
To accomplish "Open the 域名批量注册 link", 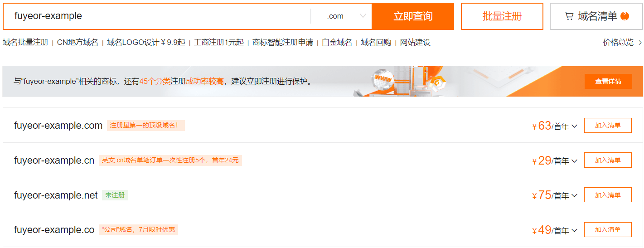I will point(25,43).
